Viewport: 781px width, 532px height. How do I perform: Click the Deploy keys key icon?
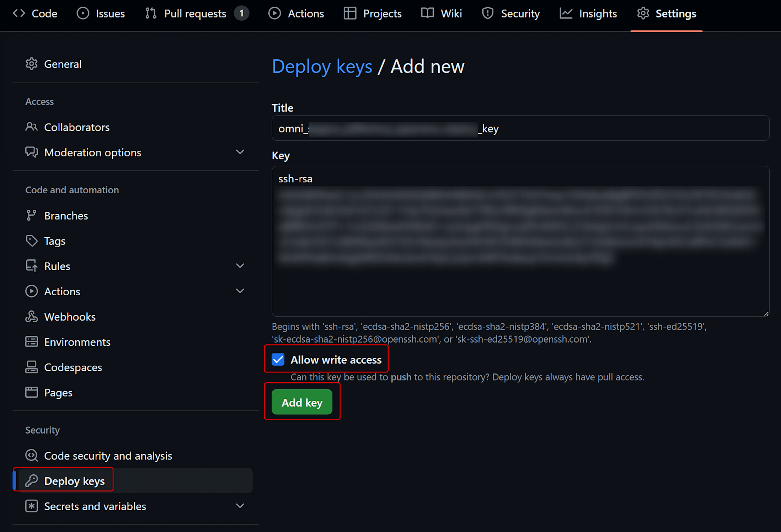(x=31, y=481)
